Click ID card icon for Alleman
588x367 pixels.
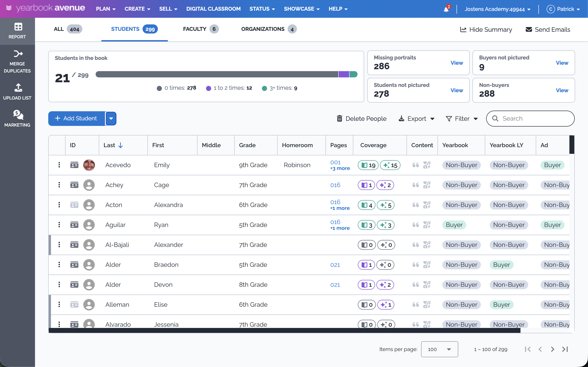74,304
